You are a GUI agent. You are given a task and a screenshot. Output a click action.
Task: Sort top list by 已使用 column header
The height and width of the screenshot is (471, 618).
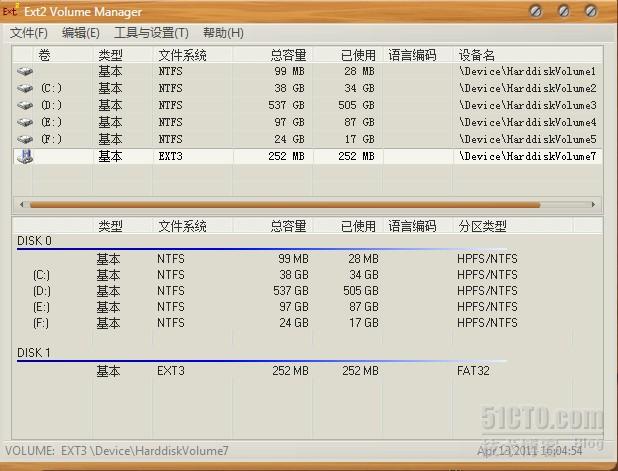[x=348, y=55]
